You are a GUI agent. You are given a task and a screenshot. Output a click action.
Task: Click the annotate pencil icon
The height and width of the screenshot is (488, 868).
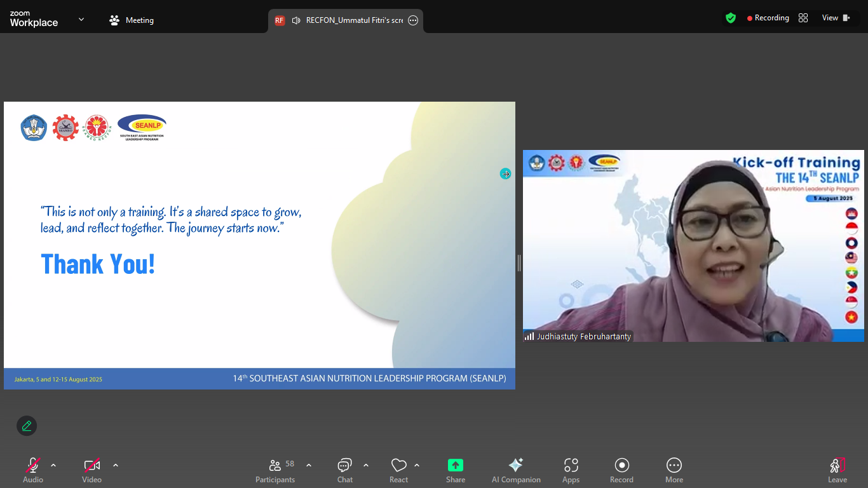pyautogui.click(x=27, y=426)
